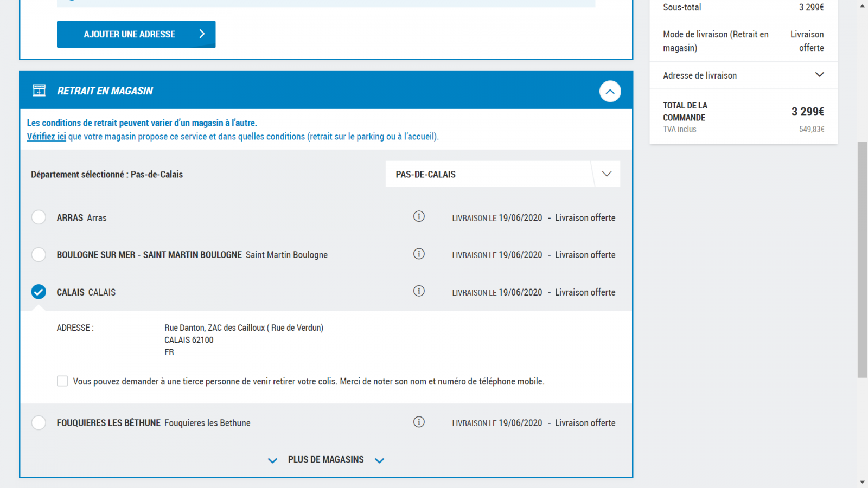
Task: Select the Boulogne sur Mer store radio button
Action: click(x=39, y=255)
